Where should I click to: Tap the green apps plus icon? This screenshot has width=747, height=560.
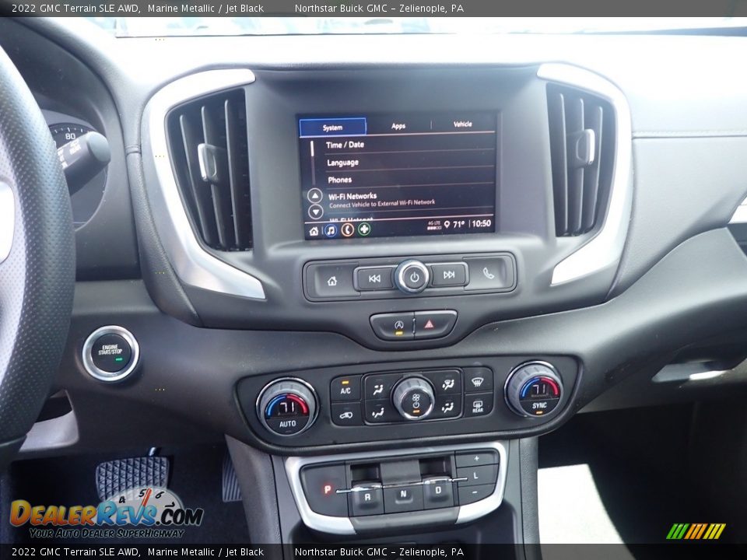coord(364,229)
